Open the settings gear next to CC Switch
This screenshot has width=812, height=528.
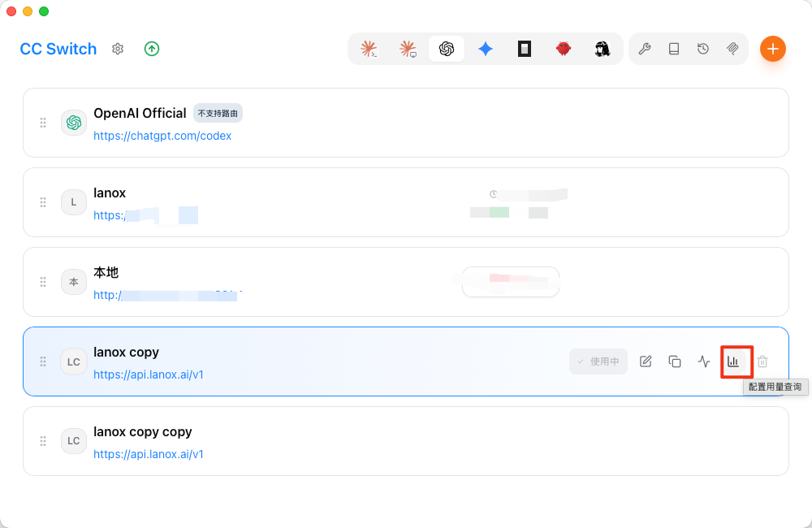pos(118,49)
